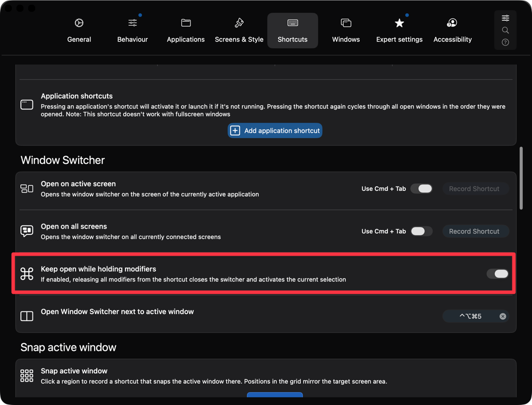Click 'Open Window Switcher next to active window' label
This screenshot has width=532, height=405.
tap(118, 311)
